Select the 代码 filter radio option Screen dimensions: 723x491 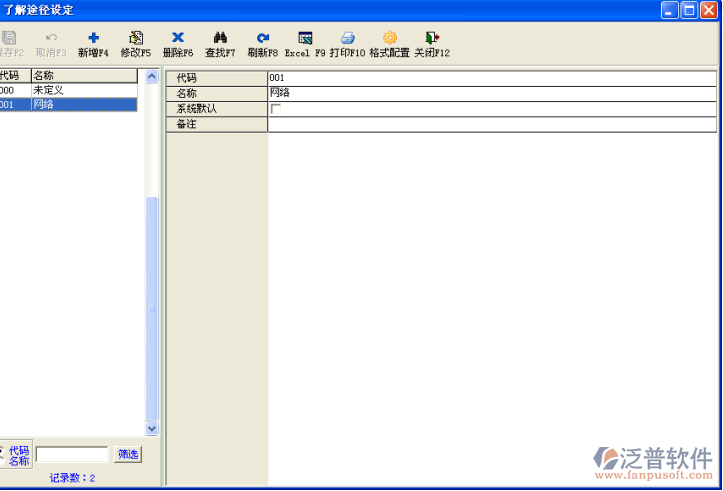[19, 450]
